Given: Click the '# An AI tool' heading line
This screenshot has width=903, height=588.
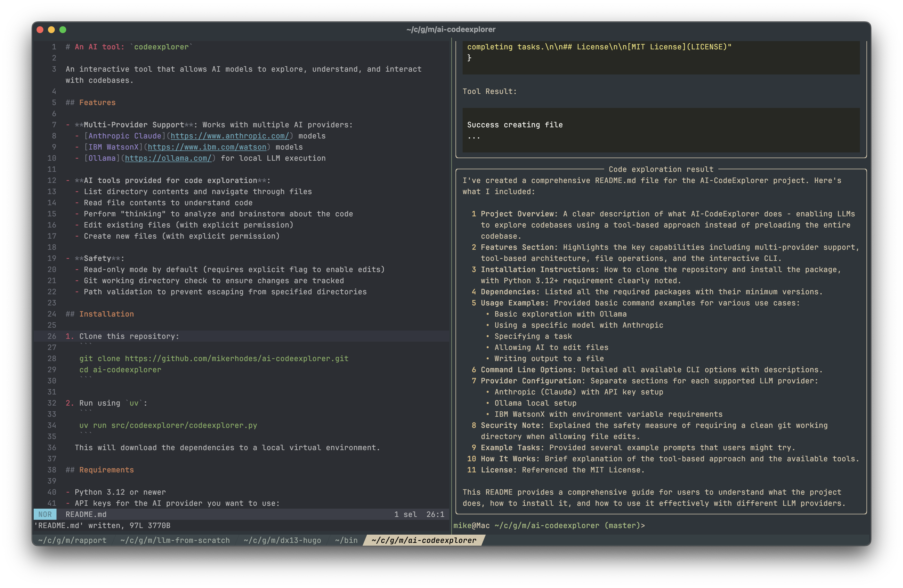Looking at the screenshot, I should point(129,47).
